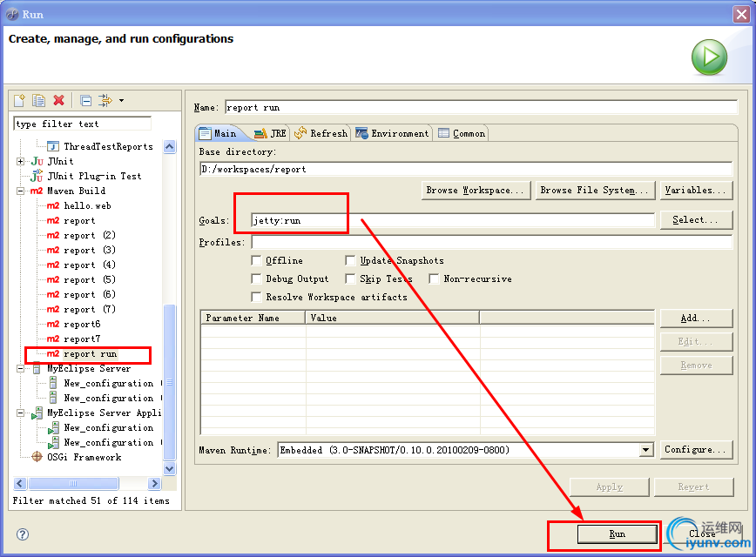The height and width of the screenshot is (557, 756).
Task: Open the Maven Runtime dropdown
Action: click(646, 450)
